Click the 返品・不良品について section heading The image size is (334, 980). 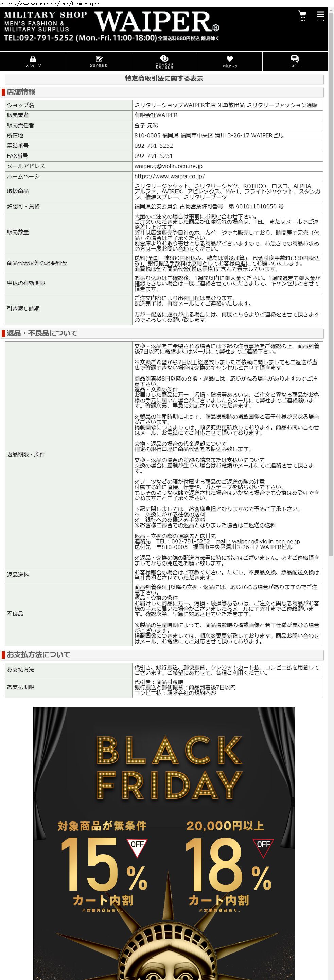click(42, 333)
